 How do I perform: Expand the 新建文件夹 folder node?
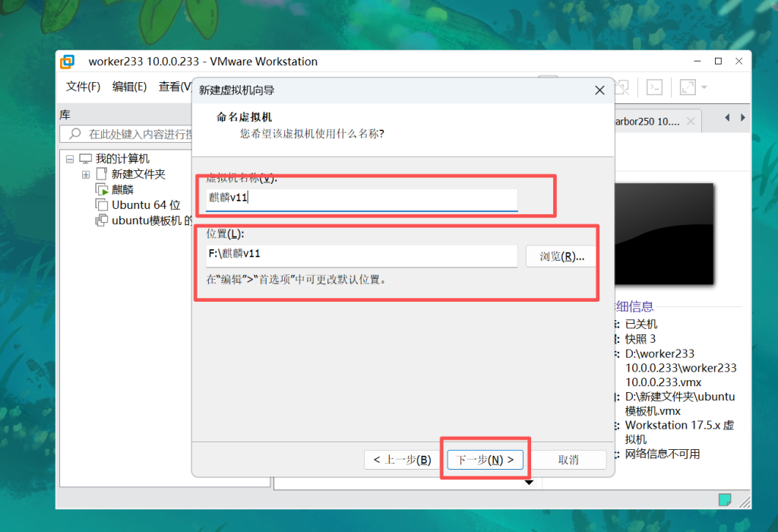(86, 174)
